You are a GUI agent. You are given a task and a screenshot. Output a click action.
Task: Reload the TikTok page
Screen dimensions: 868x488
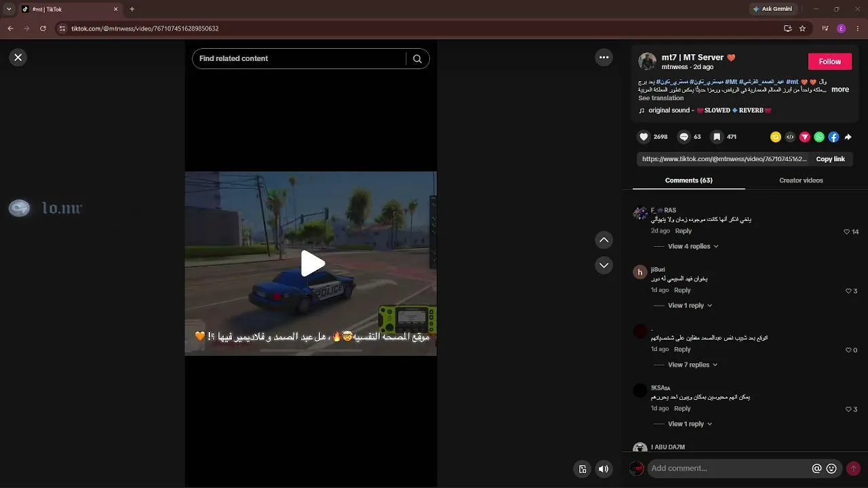coord(43,28)
